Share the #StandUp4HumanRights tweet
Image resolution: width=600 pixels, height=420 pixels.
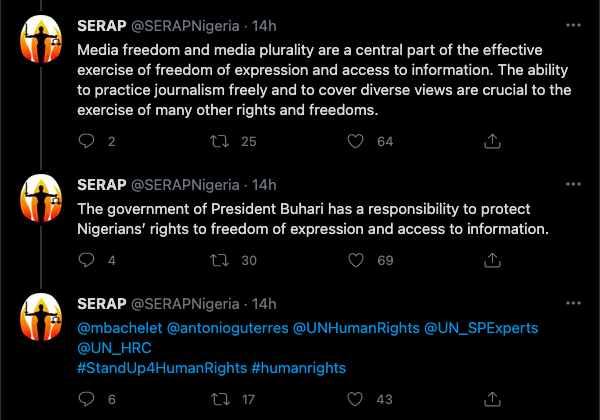(x=491, y=400)
